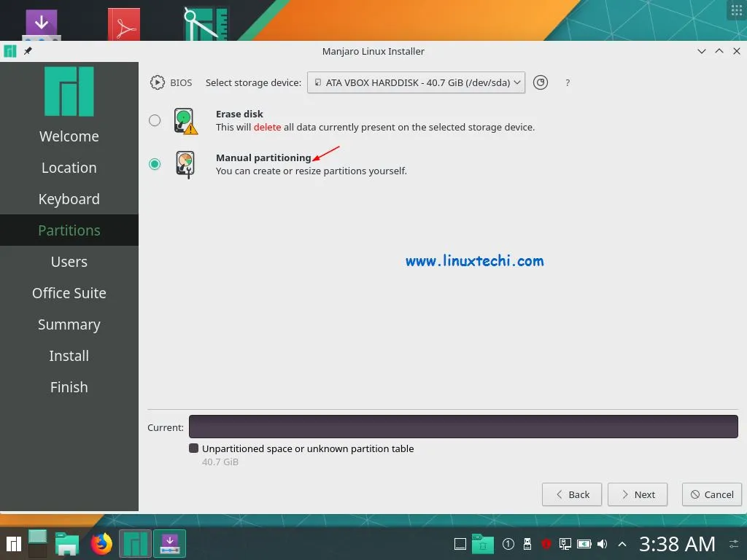This screenshot has width=747, height=560.
Task: Select the Erase disk radio button
Action: [x=155, y=120]
